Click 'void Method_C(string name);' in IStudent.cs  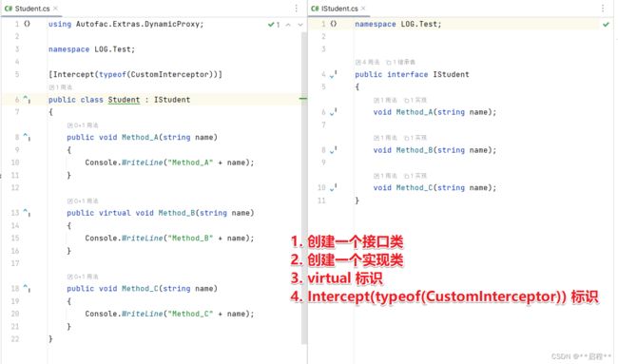click(x=435, y=187)
